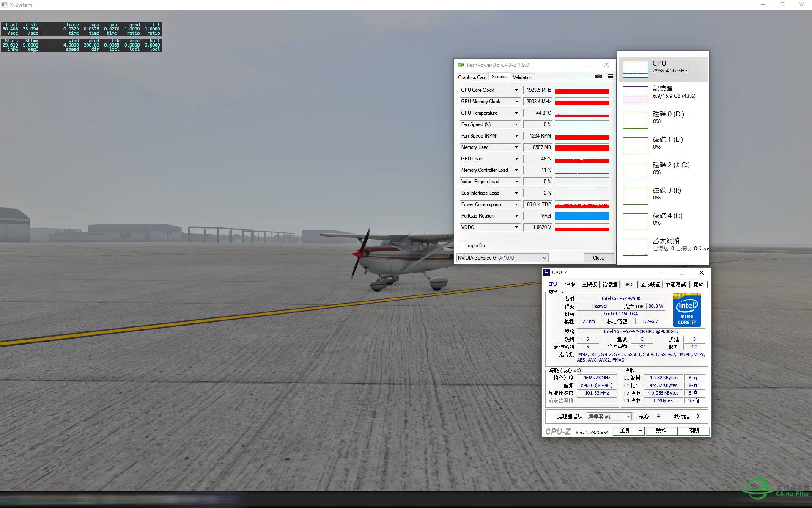Expand the PerfCap Reason sensor dropdown

[x=516, y=216]
